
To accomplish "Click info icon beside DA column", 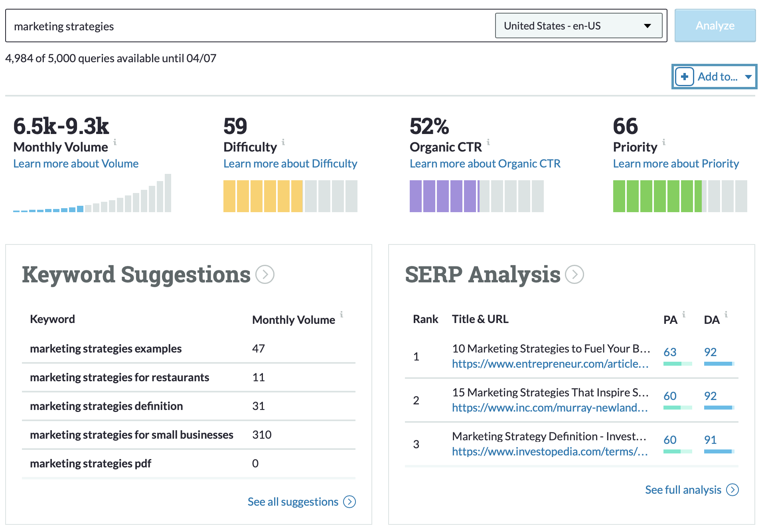I will tap(726, 314).
